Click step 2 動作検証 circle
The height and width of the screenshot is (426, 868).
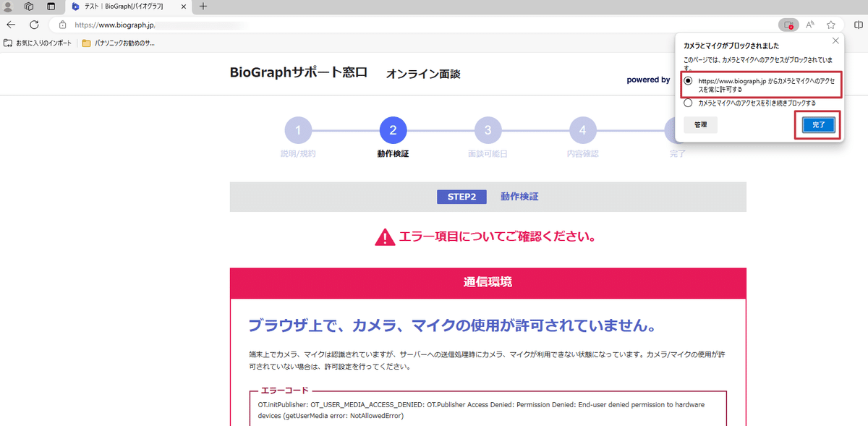(393, 131)
